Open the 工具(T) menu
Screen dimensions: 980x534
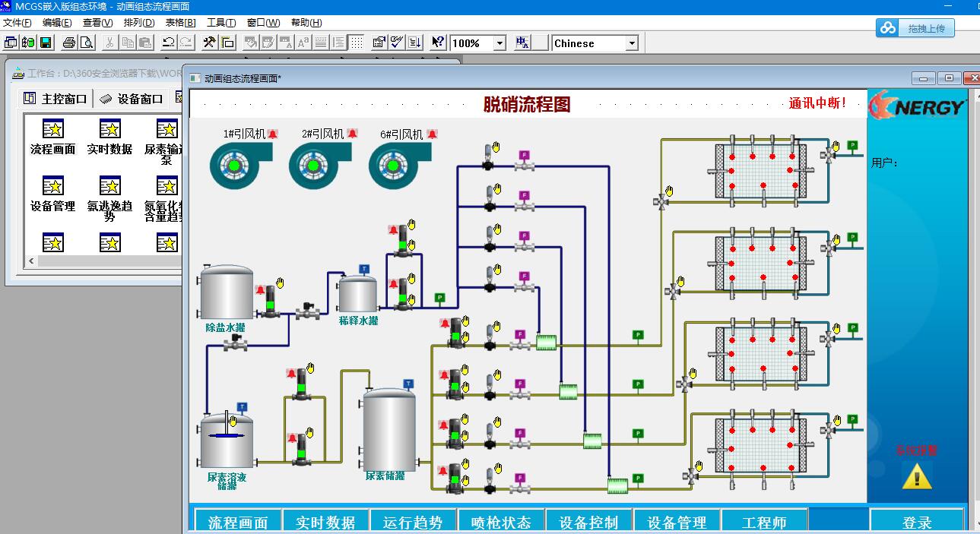tap(221, 23)
